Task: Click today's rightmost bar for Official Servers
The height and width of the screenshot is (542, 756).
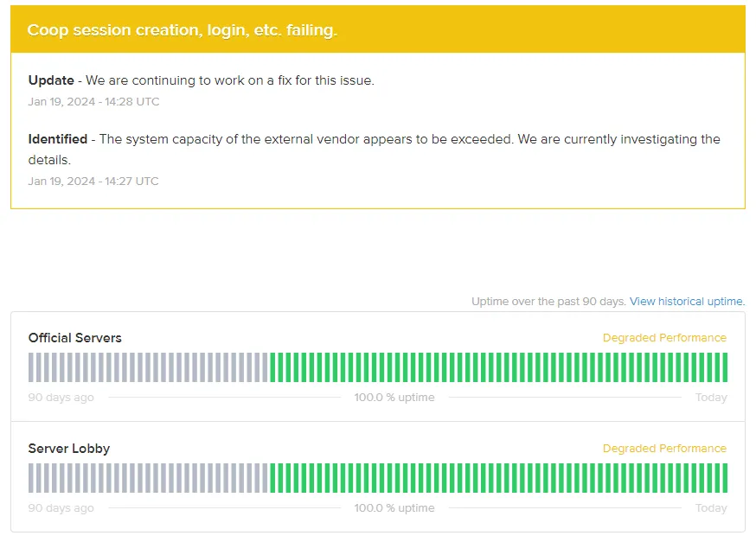Action: (724, 367)
